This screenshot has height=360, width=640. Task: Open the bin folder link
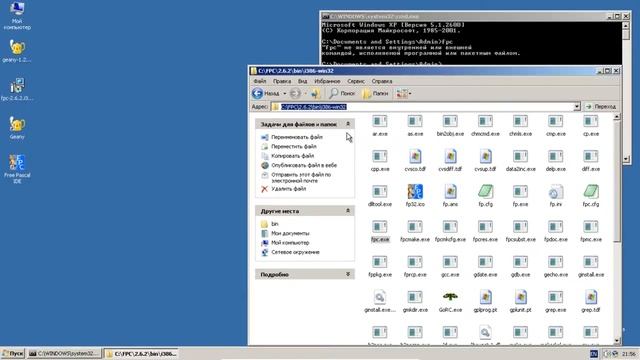pos(275,224)
